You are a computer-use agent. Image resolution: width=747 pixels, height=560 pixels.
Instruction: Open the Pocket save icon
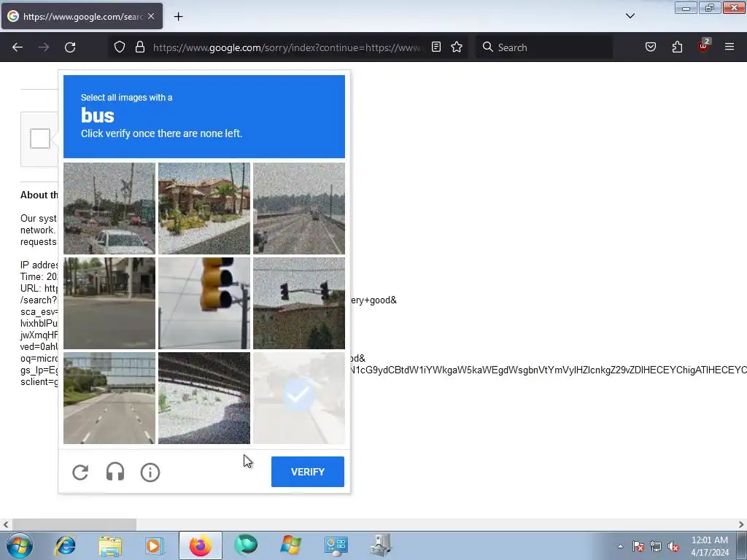pos(651,47)
